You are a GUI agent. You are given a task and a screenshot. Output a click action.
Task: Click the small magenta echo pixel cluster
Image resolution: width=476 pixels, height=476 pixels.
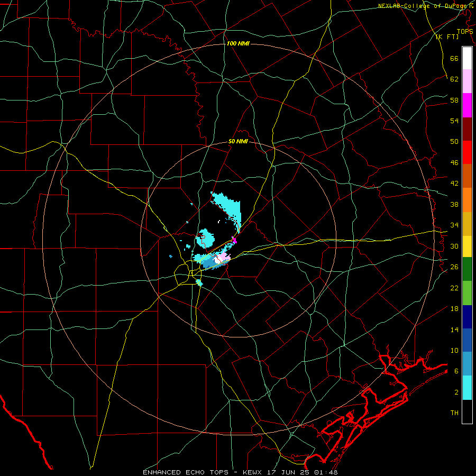point(234,240)
